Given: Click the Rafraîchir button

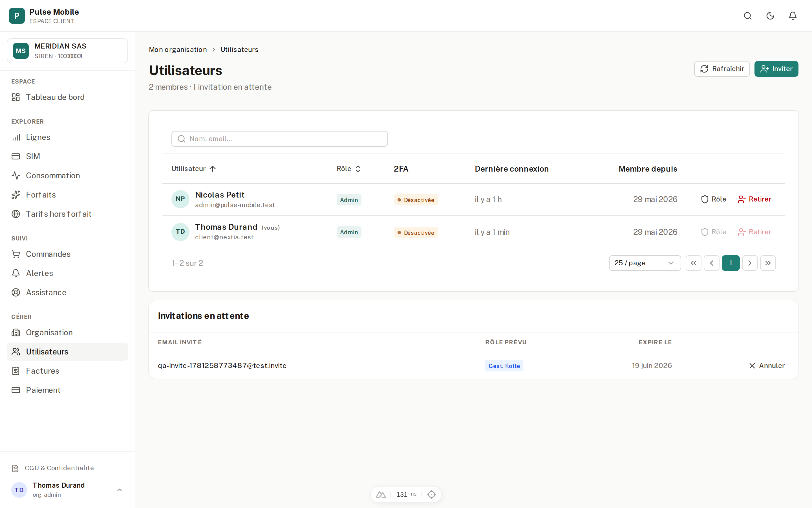Looking at the screenshot, I should [722, 69].
